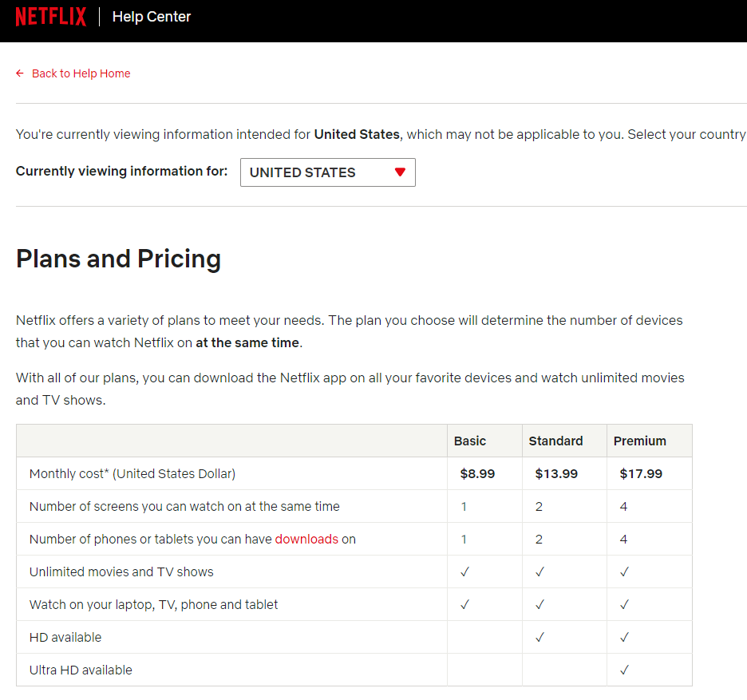Select the Standard column header
The height and width of the screenshot is (700, 747).
pos(555,441)
